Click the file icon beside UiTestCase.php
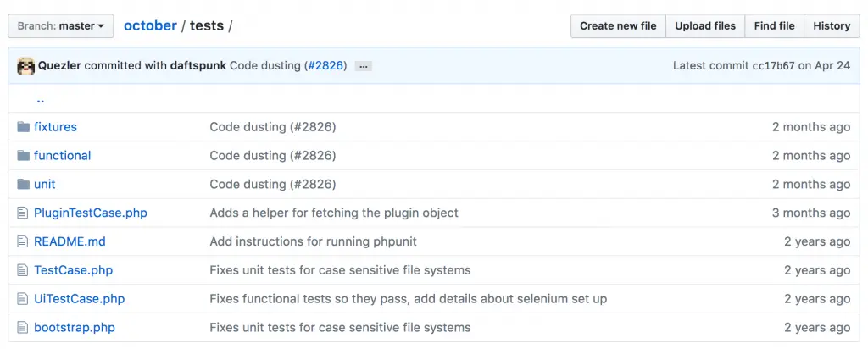Image resolution: width=868 pixels, height=349 pixels. click(23, 299)
